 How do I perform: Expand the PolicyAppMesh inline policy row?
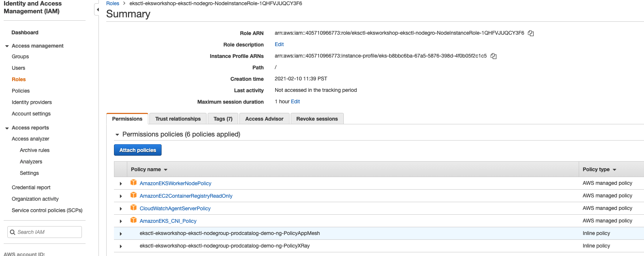[121, 233]
